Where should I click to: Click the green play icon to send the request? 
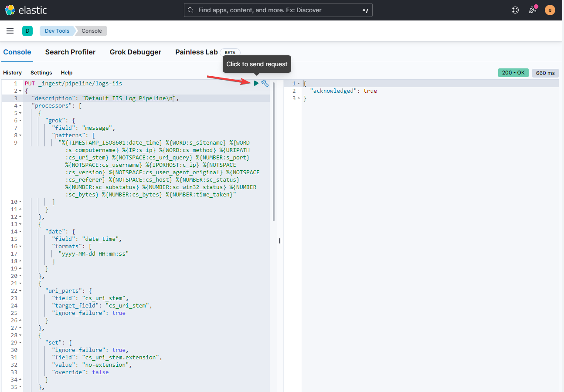tap(256, 83)
